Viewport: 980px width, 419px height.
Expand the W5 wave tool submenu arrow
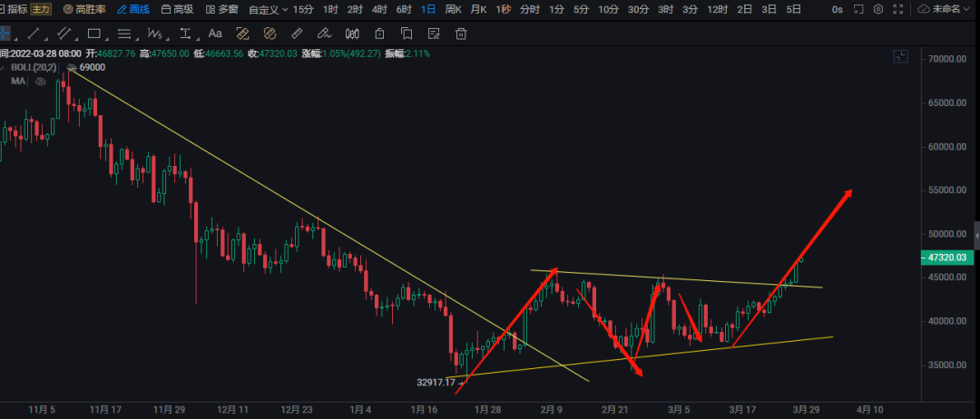click(x=166, y=37)
